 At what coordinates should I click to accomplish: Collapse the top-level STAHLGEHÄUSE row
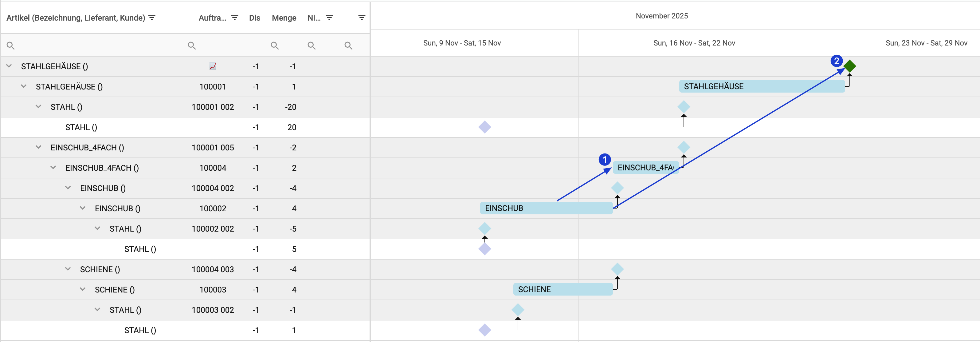pyautogui.click(x=9, y=66)
